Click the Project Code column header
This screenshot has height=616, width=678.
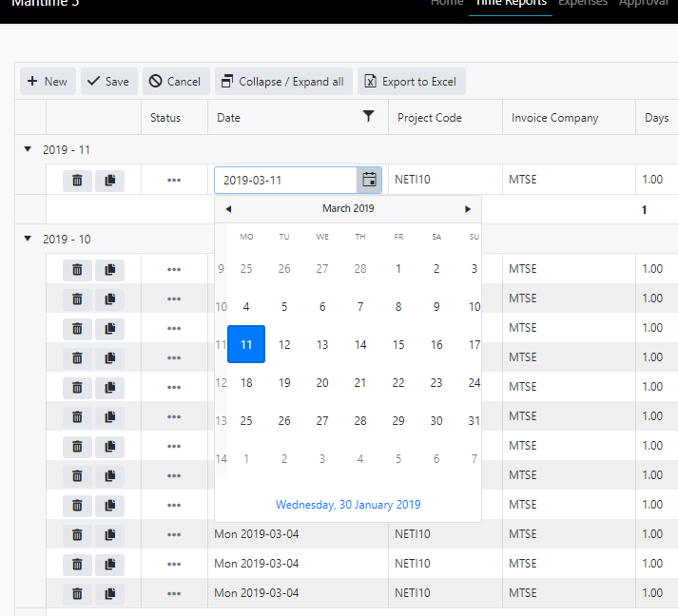tap(445, 118)
